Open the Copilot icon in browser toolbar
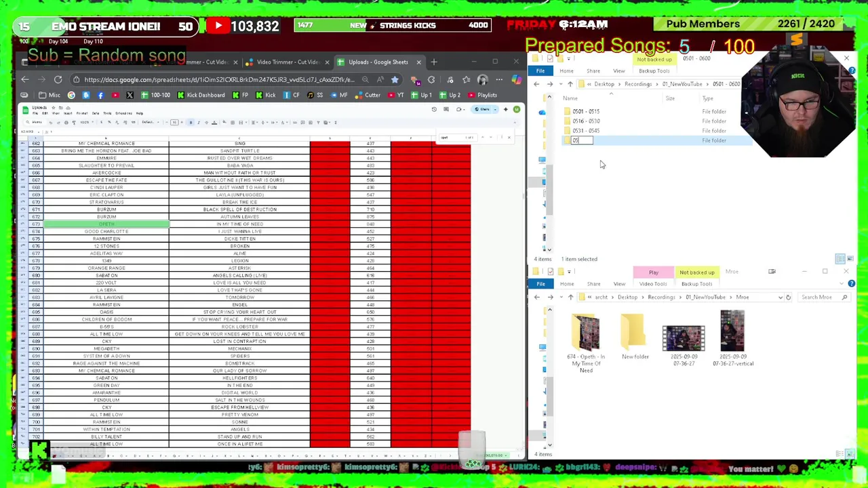The image size is (868, 488). tap(517, 79)
